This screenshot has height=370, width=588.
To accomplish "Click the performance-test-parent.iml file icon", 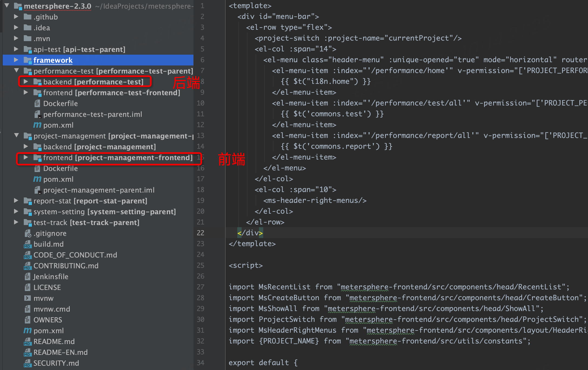I will [37, 114].
